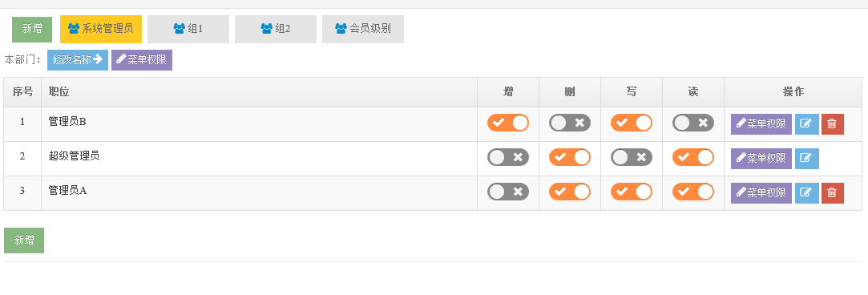Switch to the 系统管理员 tab

click(x=101, y=29)
